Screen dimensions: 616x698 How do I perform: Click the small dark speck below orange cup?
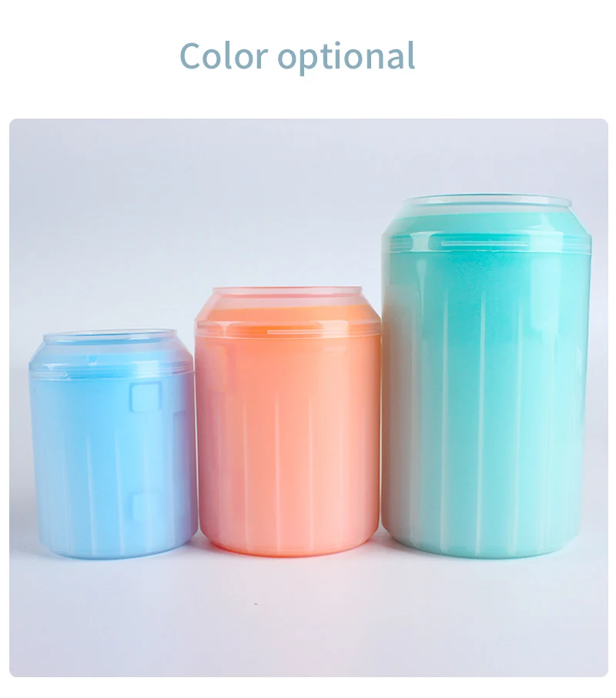point(256,604)
